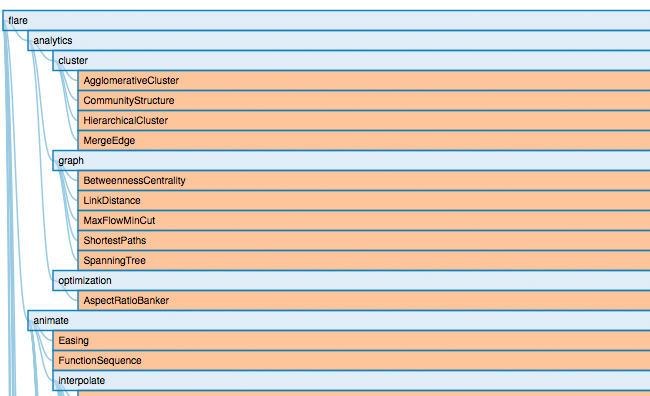Click the LinkDistance node
650x396 pixels.
point(364,200)
